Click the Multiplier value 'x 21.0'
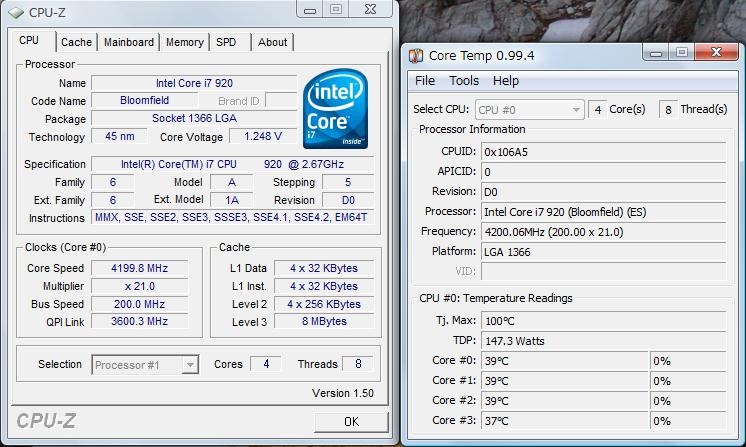The image size is (746, 447). coord(139,286)
